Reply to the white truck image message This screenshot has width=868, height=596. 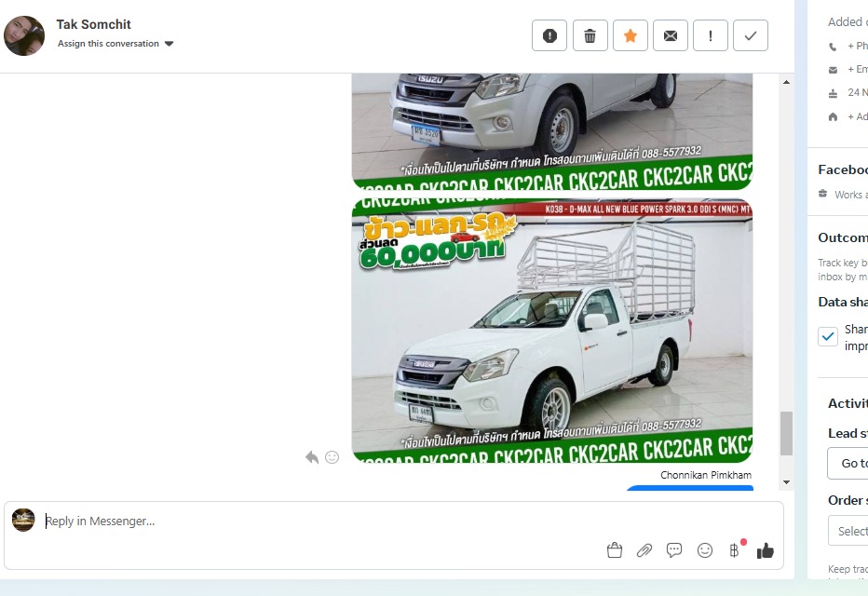click(312, 457)
